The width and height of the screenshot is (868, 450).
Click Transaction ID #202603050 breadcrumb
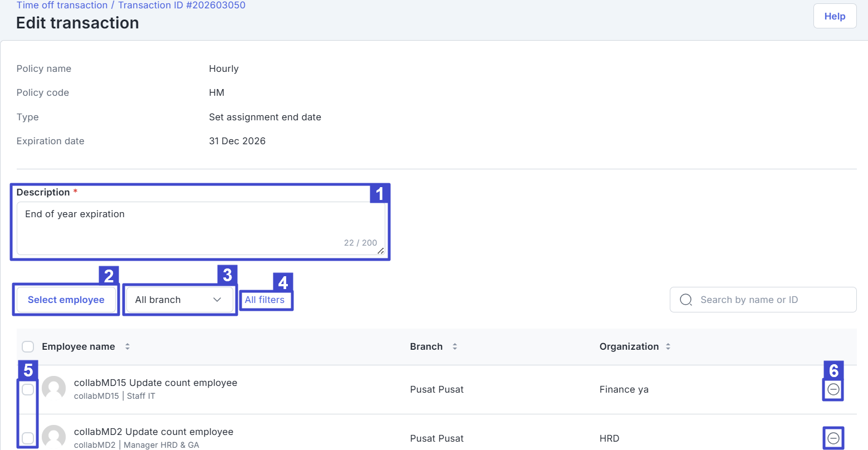click(x=182, y=5)
